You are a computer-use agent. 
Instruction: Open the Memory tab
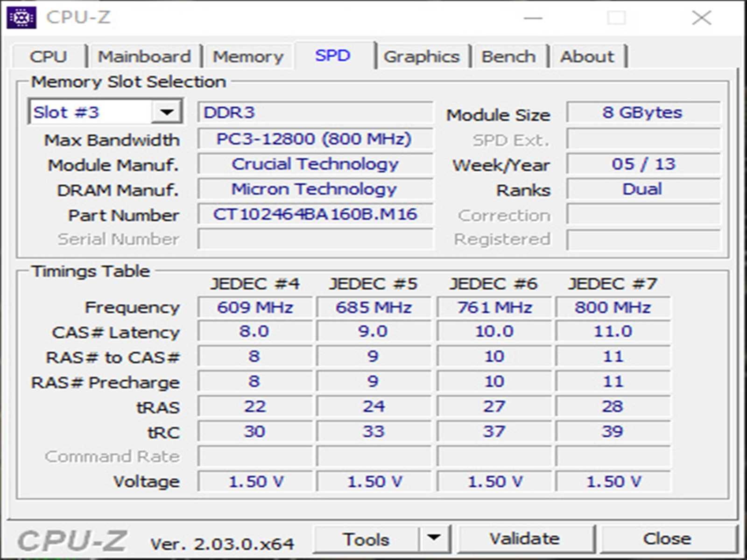click(248, 56)
